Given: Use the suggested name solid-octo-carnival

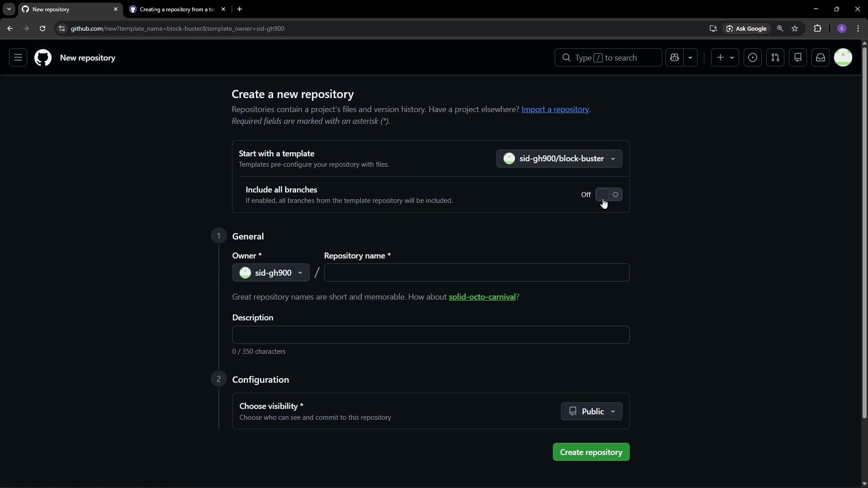Looking at the screenshot, I should (x=482, y=297).
